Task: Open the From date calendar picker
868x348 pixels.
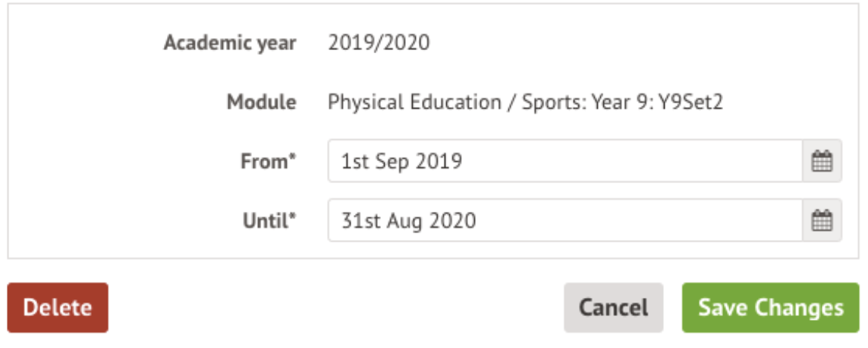Action: (822, 161)
